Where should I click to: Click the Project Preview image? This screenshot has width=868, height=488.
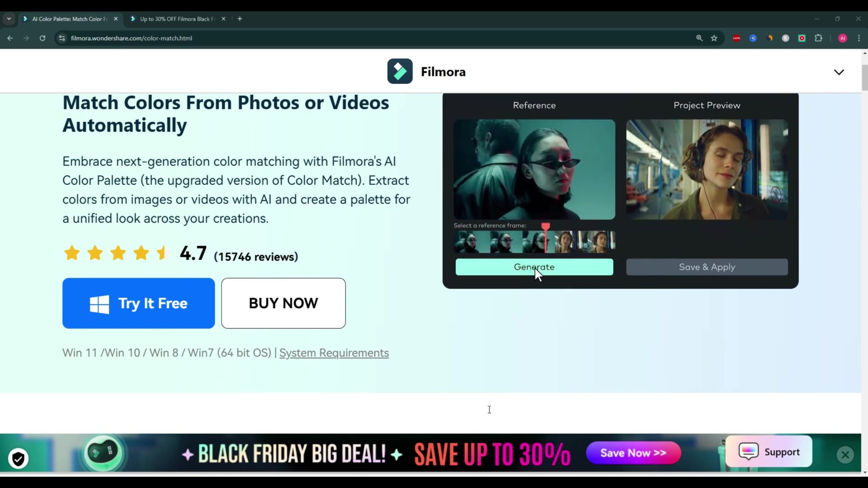click(707, 169)
